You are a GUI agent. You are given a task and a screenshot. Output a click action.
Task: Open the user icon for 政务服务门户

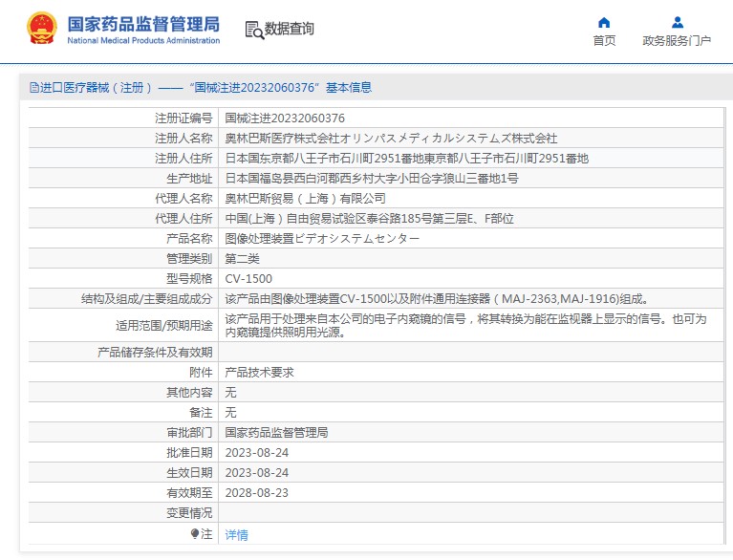(x=678, y=22)
